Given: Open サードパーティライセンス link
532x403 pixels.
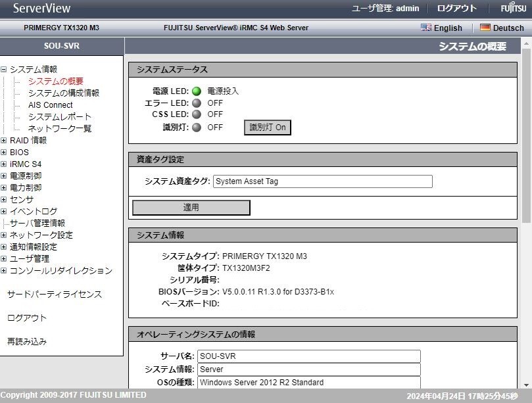Looking at the screenshot, I should pyautogui.click(x=55, y=294).
